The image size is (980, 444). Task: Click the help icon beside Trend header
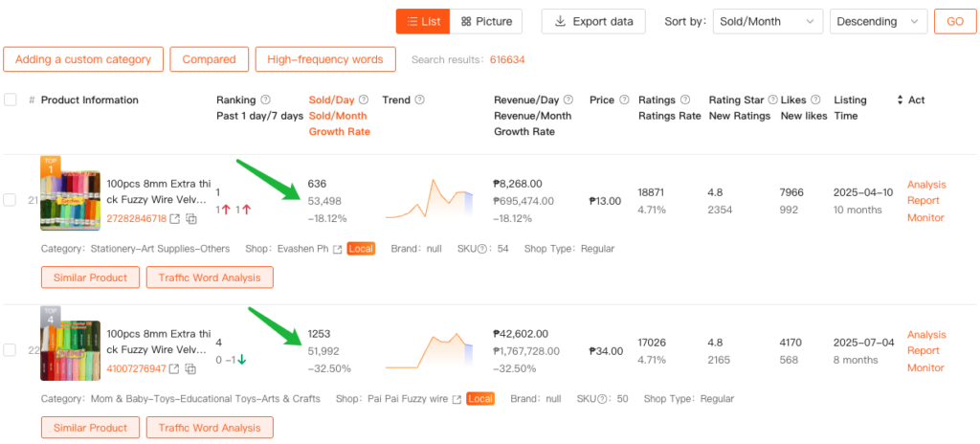pos(420,100)
